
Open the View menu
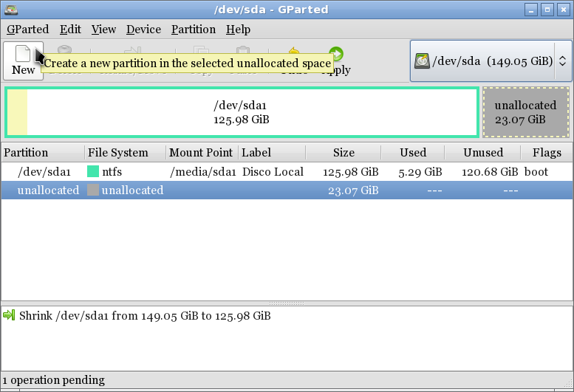(103, 30)
